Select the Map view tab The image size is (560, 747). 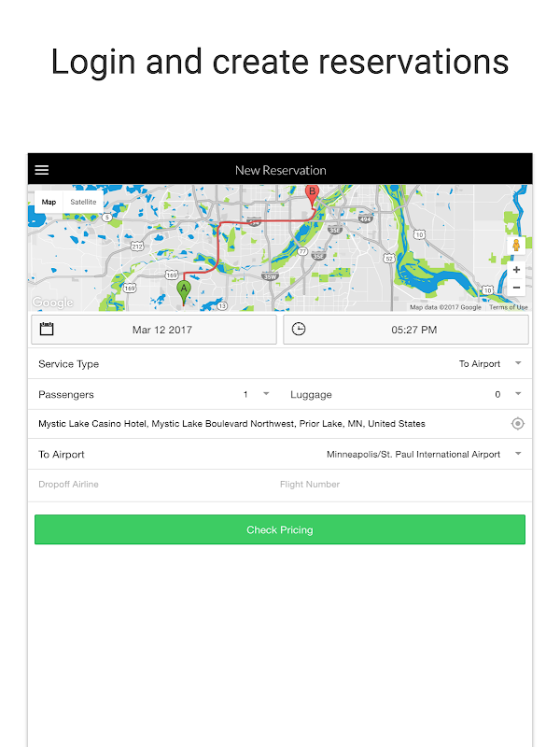[x=49, y=202]
